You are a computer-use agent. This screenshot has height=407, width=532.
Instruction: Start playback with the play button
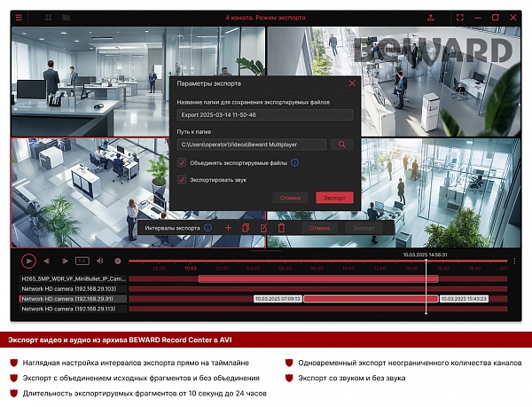(28, 262)
